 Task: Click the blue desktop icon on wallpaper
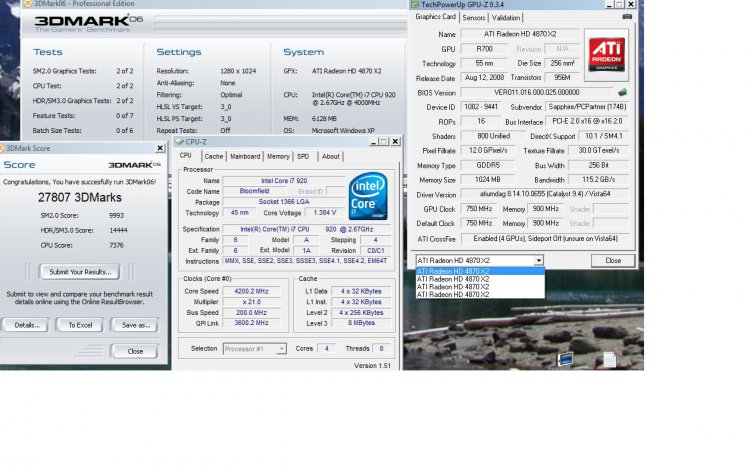pos(565,359)
